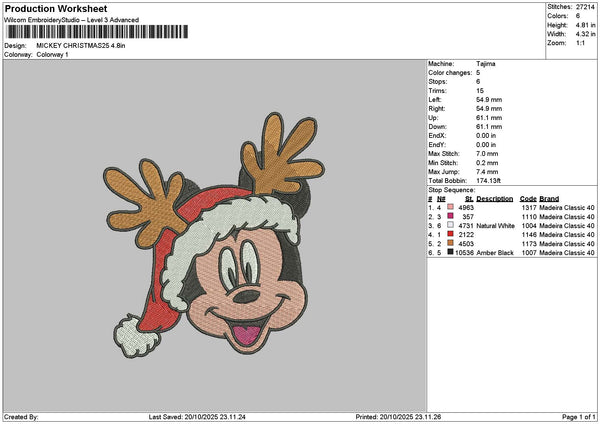Click the Stitches value 27214

(585, 7)
